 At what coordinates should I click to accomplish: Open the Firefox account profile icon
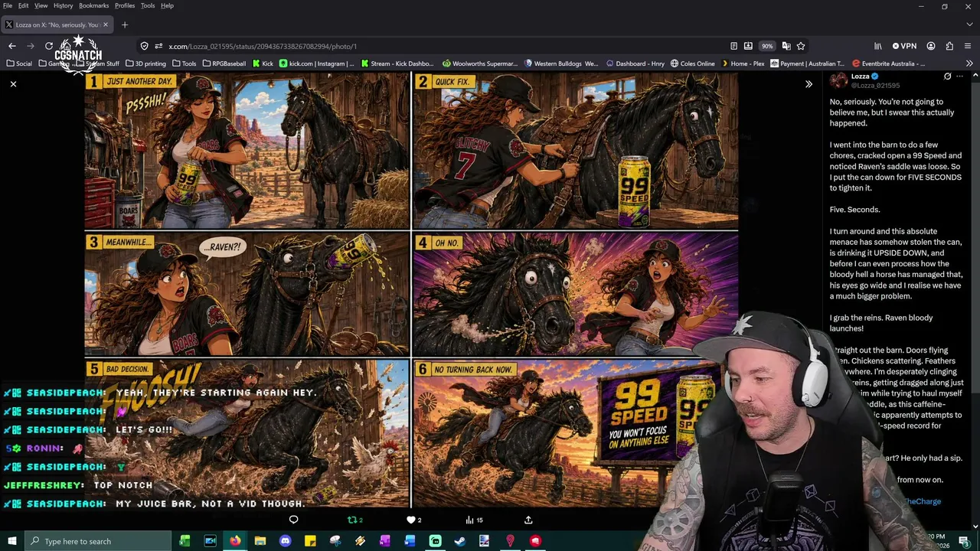coord(931,46)
